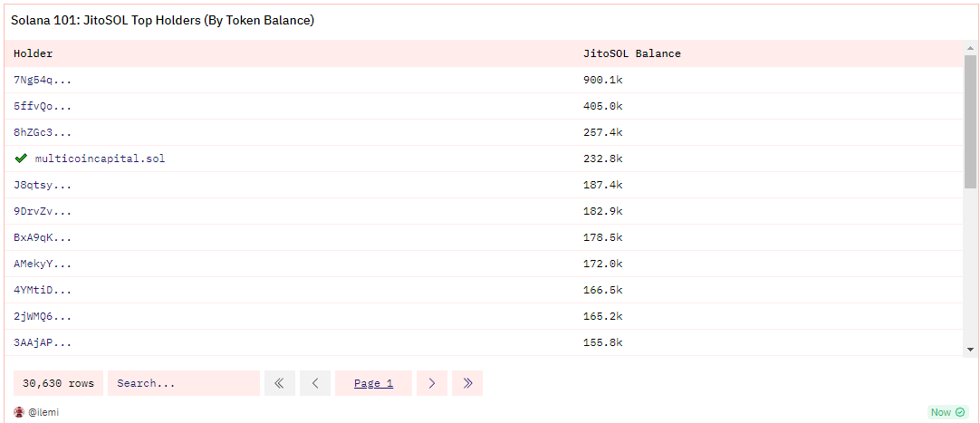Jump to last page double-chevron button

coord(467,383)
